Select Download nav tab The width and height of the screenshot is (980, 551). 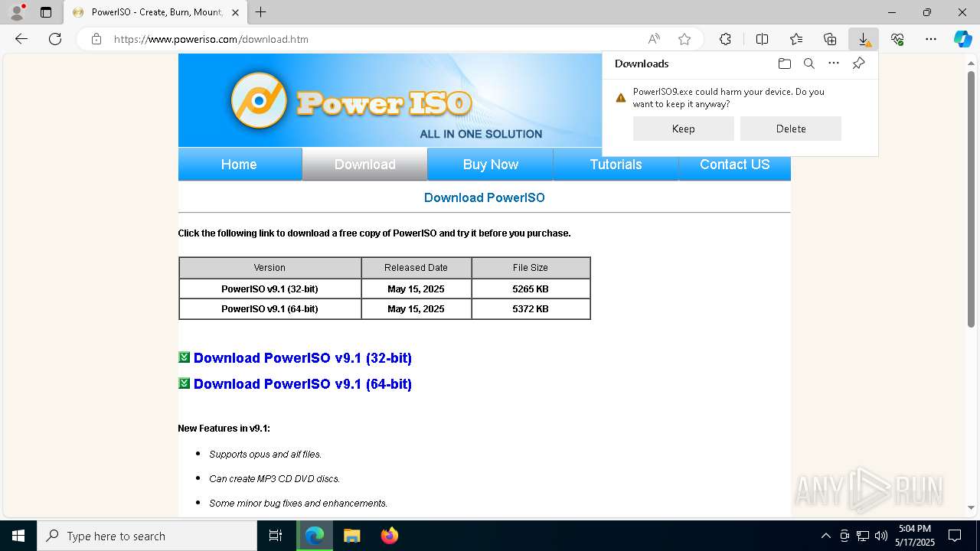365,165
